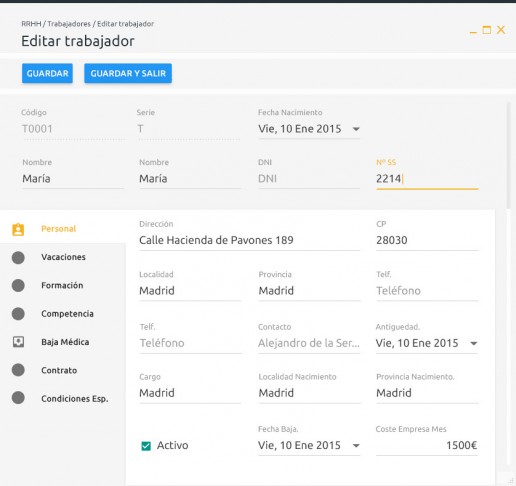Viewport: 516px width, 486px height.
Task: Focus the DNI input field
Action: tap(309, 179)
